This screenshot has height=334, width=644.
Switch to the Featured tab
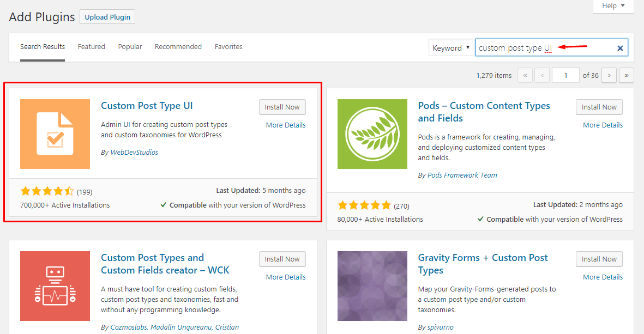click(x=91, y=46)
